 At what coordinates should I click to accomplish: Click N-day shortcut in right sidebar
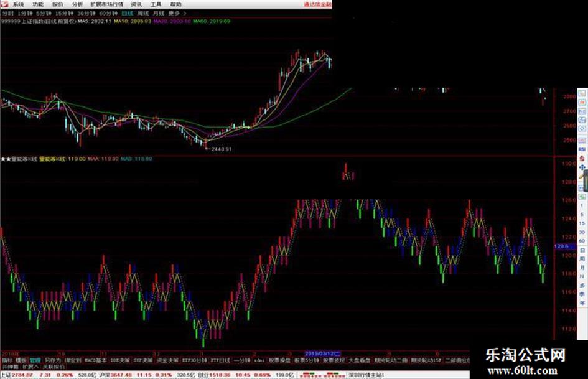click(x=582, y=276)
